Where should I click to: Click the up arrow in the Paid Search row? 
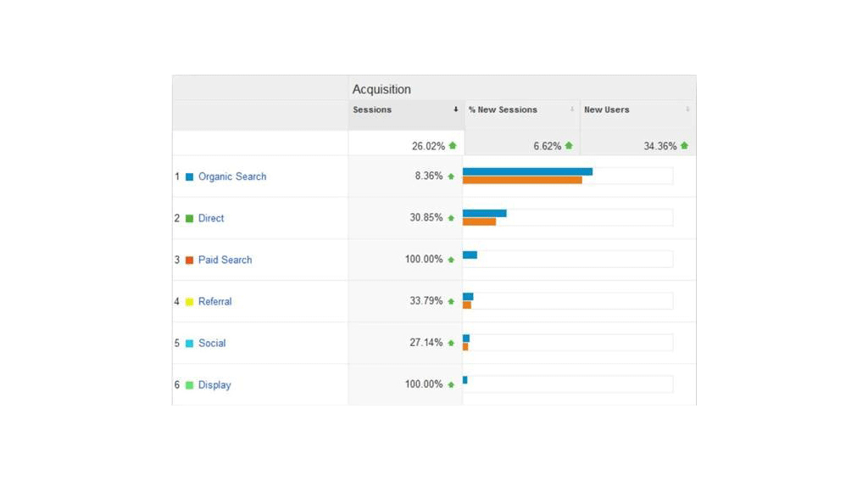tap(451, 260)
